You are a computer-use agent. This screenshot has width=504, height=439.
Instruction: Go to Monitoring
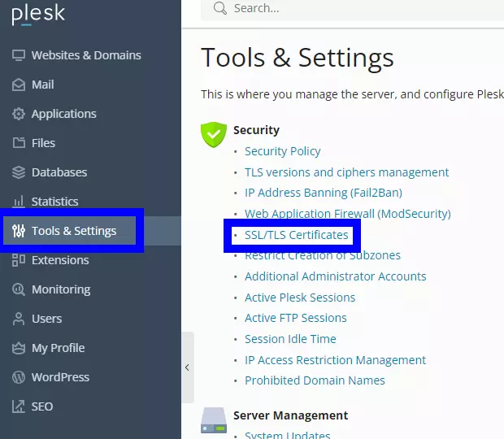61,289
